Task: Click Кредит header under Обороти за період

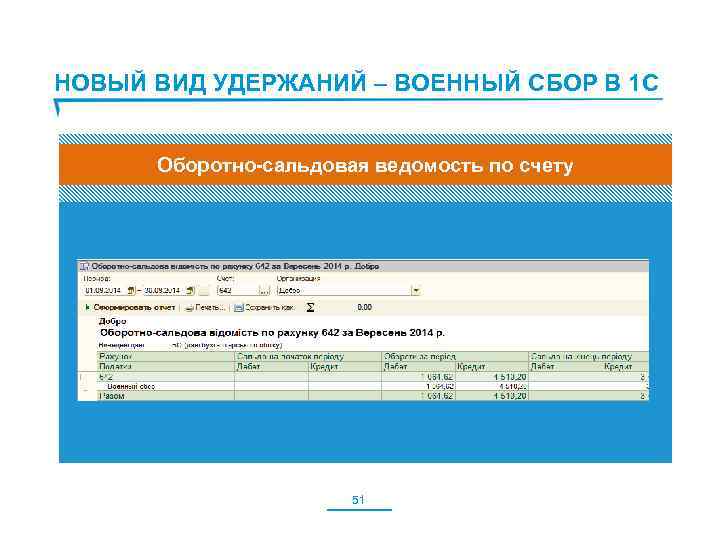Action: pos(492,366)
